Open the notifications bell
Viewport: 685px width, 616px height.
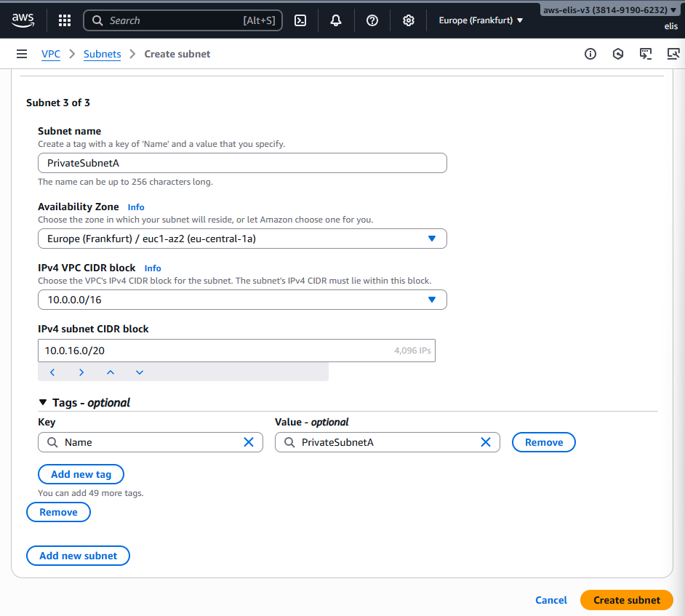coord(336,20)
